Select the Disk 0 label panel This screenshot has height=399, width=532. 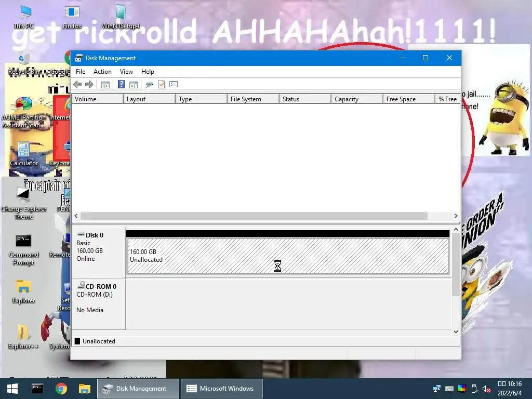(x=98, y=252)
